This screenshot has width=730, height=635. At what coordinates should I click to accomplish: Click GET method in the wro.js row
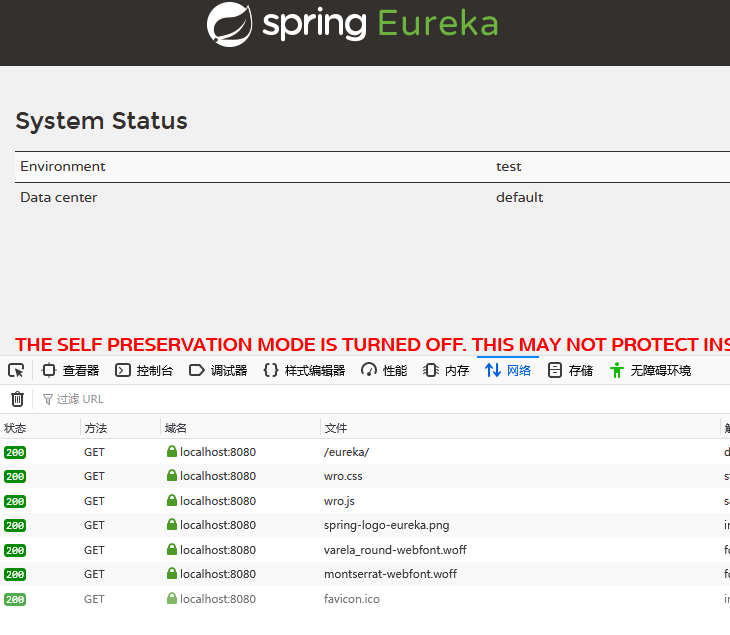[x=94, y=501]
